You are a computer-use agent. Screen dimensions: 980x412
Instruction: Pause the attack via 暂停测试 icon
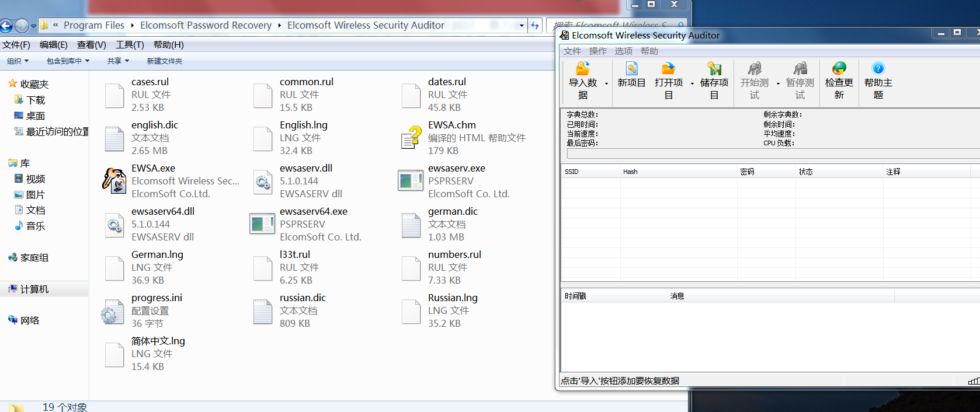pyautogui.click(x=800, y=69)
